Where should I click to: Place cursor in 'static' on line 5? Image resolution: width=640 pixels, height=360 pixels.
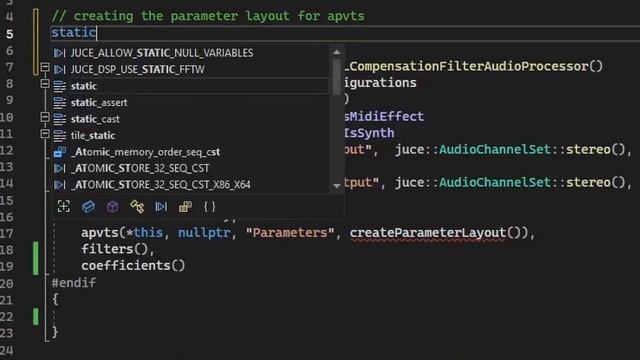[73, 33]
